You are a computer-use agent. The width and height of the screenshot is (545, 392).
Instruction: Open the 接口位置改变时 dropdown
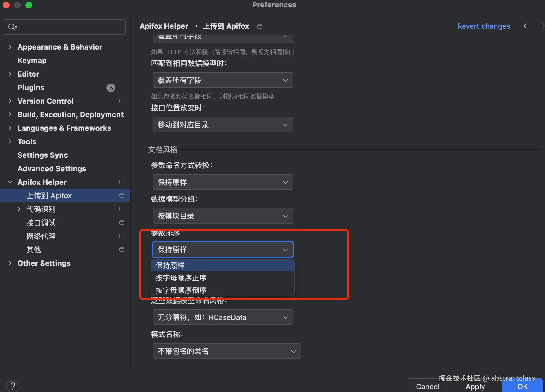point(223,125)
